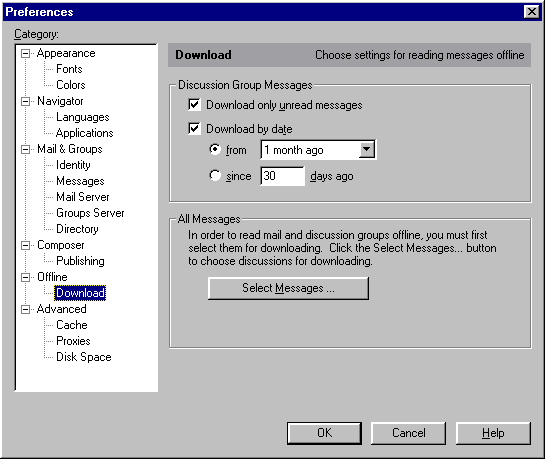Image resolution: width=545 pixels, height=459 pixels.
Task: Choose the 'since' days ago radio option
Action: [x=215, y=175]
